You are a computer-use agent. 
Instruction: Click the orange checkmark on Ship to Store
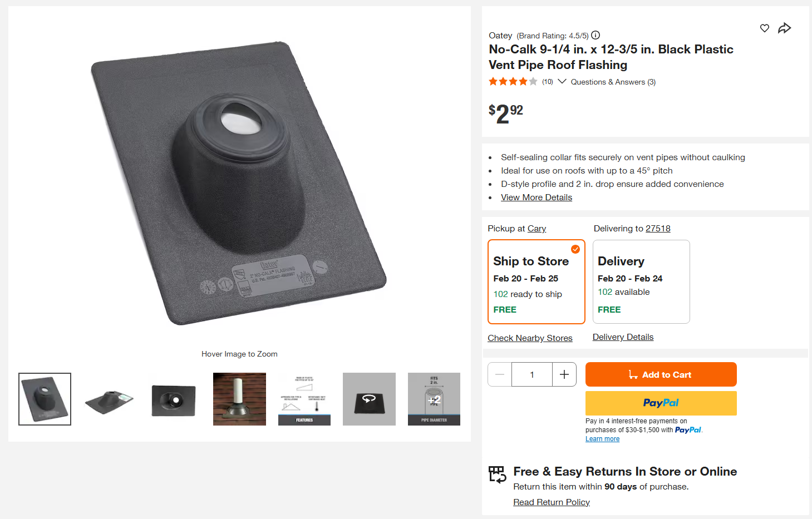coord(575,249)
